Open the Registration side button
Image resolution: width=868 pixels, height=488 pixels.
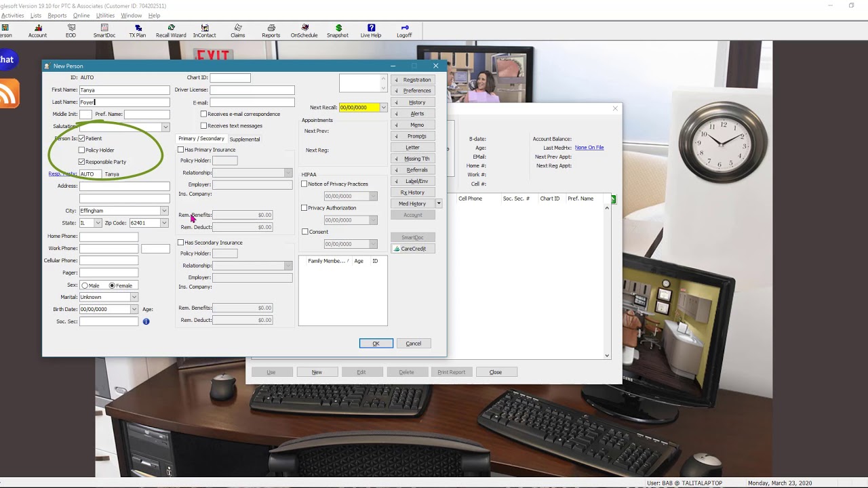click(413, 79)
